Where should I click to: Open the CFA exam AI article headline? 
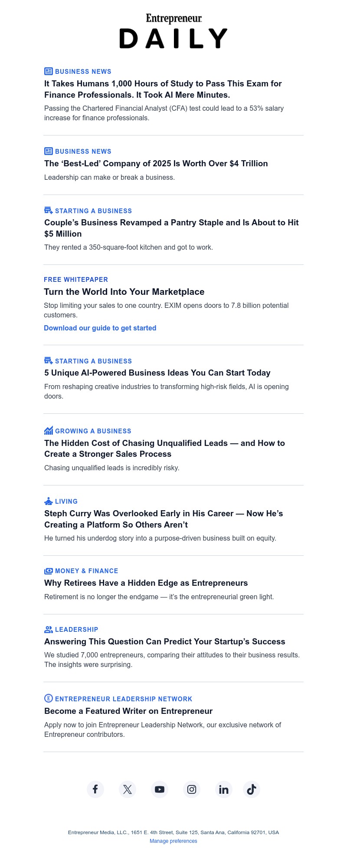point(163,89)
